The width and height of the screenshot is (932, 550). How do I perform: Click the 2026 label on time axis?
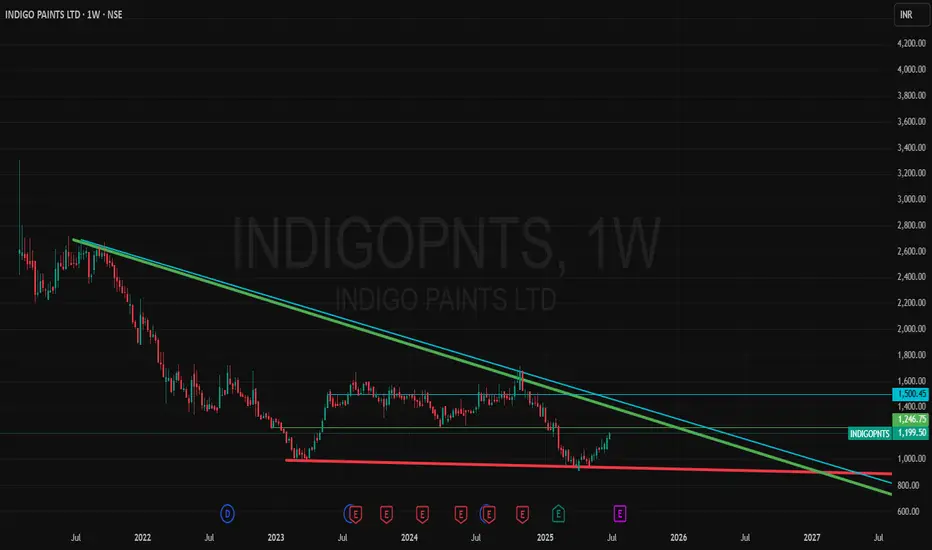(678, 538)
